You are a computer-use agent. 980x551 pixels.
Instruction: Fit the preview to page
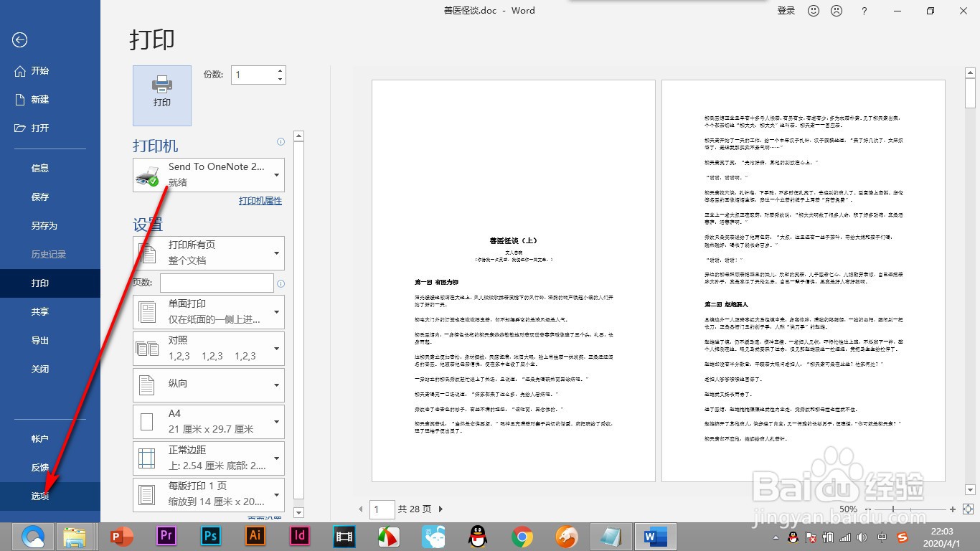tap(968, 509)
